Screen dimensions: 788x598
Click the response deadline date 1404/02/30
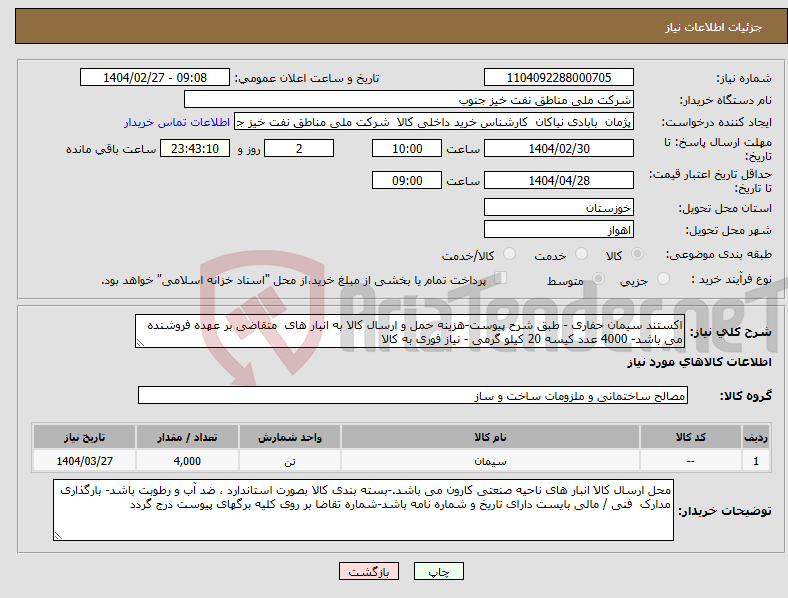[559, 149]
